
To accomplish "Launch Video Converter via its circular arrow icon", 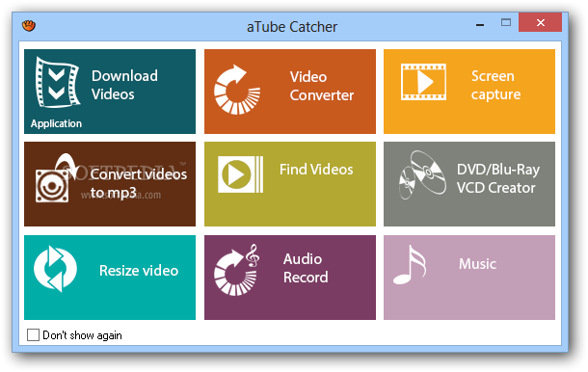I will (x=237, y=90).
